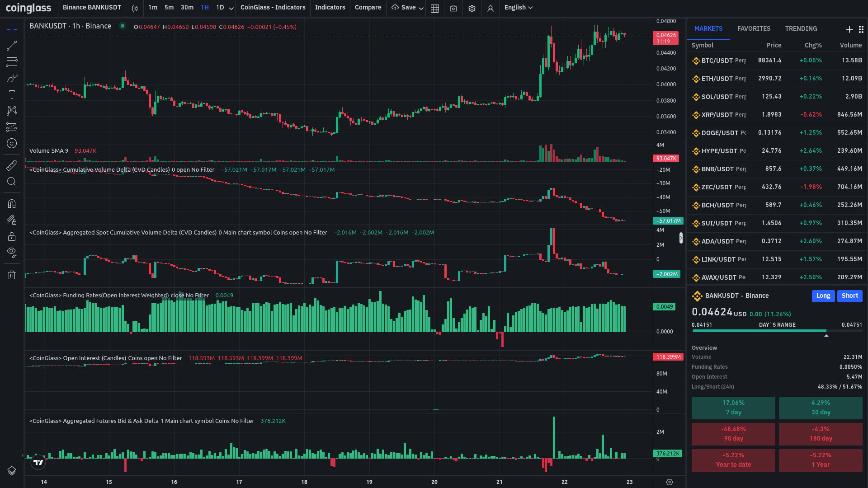Open the English language dropdown
The height and width of the screenshot is (488, 868).
[519, 8]
